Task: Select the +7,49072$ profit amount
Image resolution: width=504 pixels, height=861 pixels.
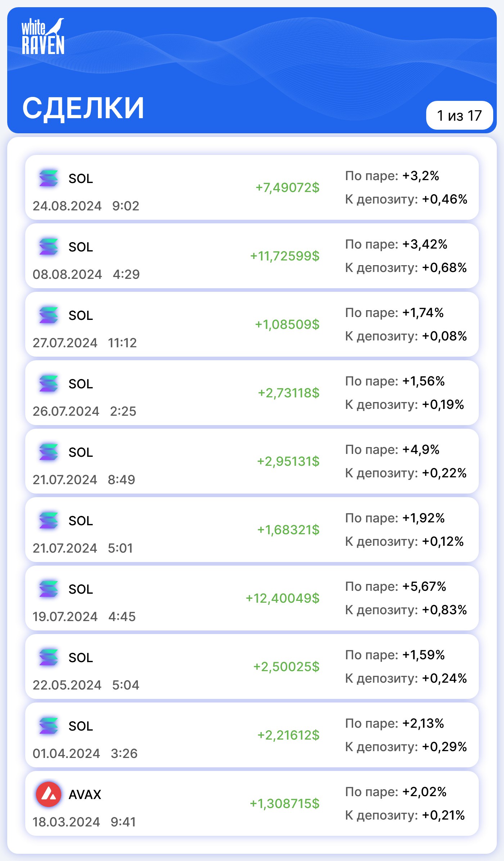Action: 287,187
